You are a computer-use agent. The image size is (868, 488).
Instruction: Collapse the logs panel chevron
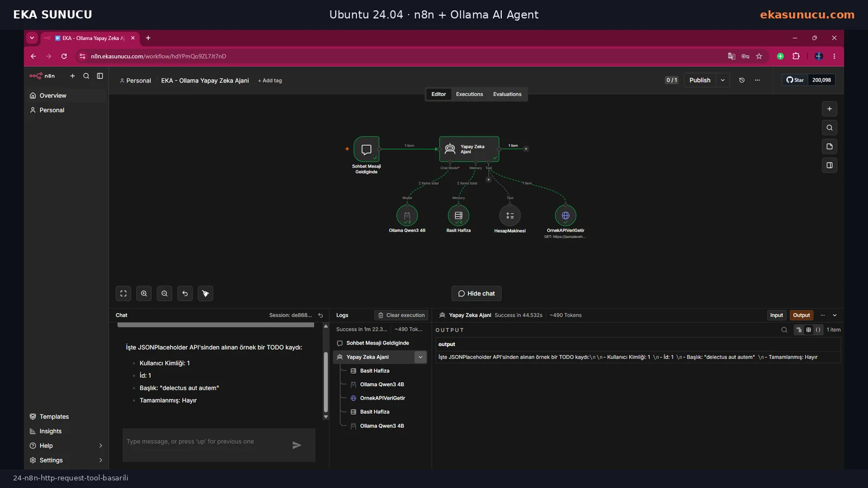835,315
